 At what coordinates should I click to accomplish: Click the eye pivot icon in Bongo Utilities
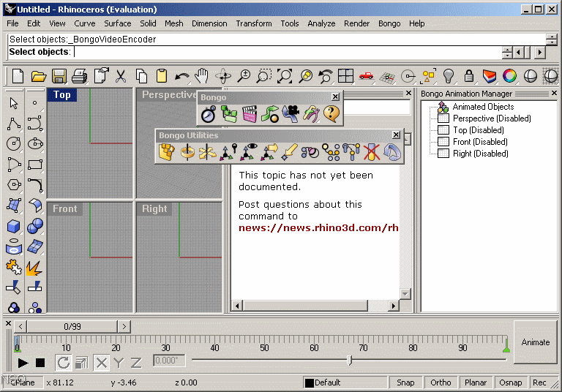pyautogui.click(x=249, y=152)
